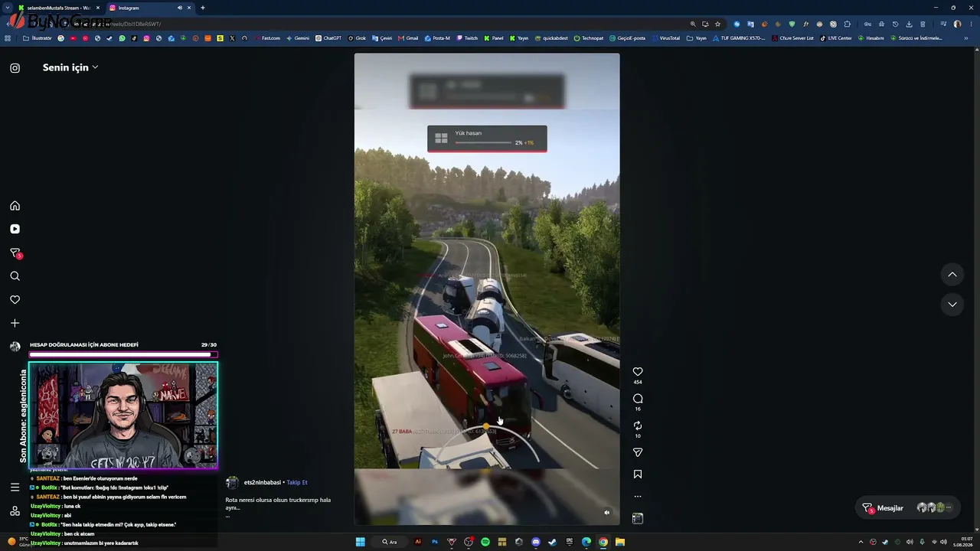
Task: Open taskbar clock showing 01:07
Action: point(963,543)
